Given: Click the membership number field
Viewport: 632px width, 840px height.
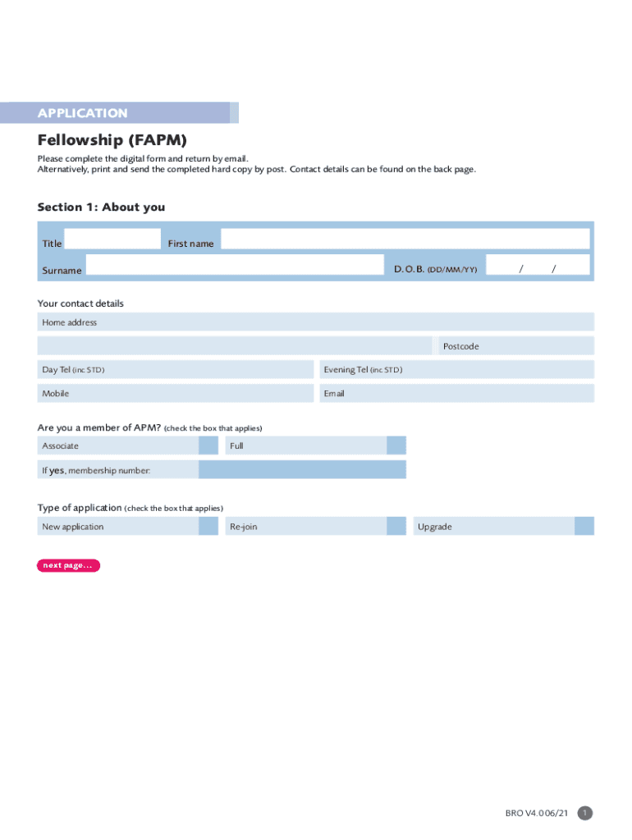Looking at the screenshot, I should [302, 469].
